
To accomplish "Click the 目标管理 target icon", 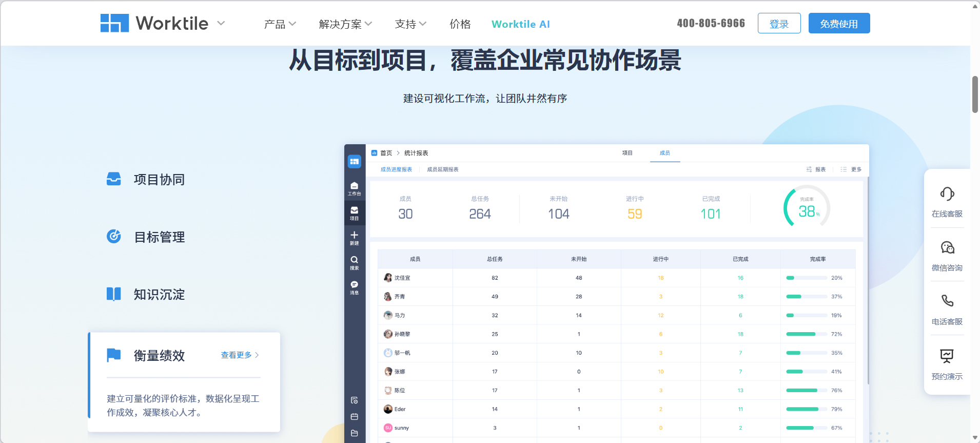I will [x=113, y=236].
